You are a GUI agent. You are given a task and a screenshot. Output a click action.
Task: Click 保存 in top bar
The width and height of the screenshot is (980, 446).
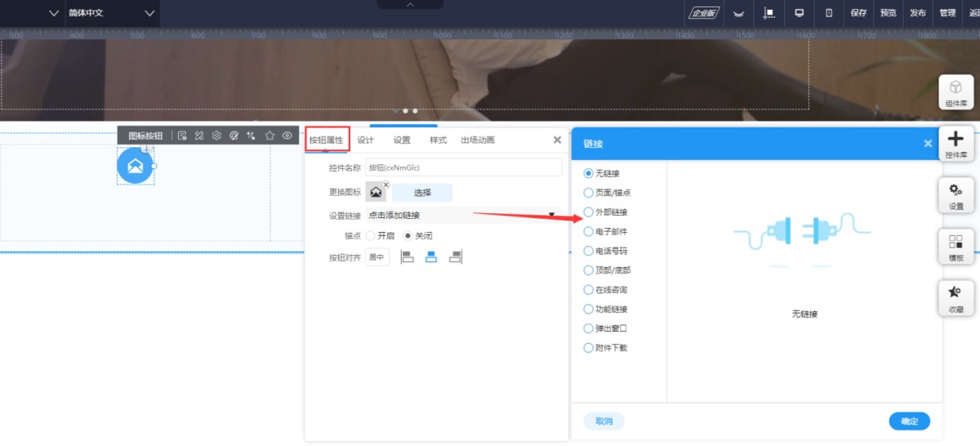tap(858, 13)
